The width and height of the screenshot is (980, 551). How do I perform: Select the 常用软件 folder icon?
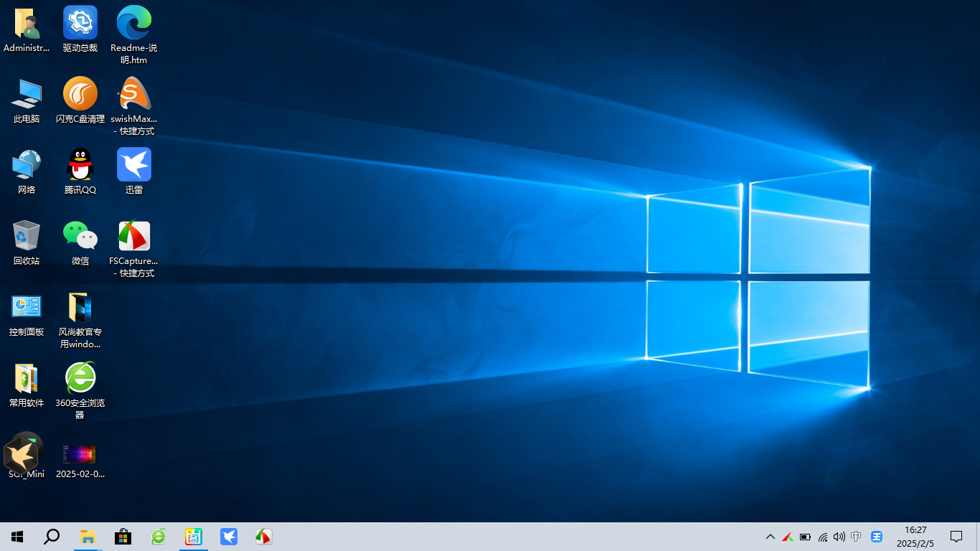(x=27, y=385)
